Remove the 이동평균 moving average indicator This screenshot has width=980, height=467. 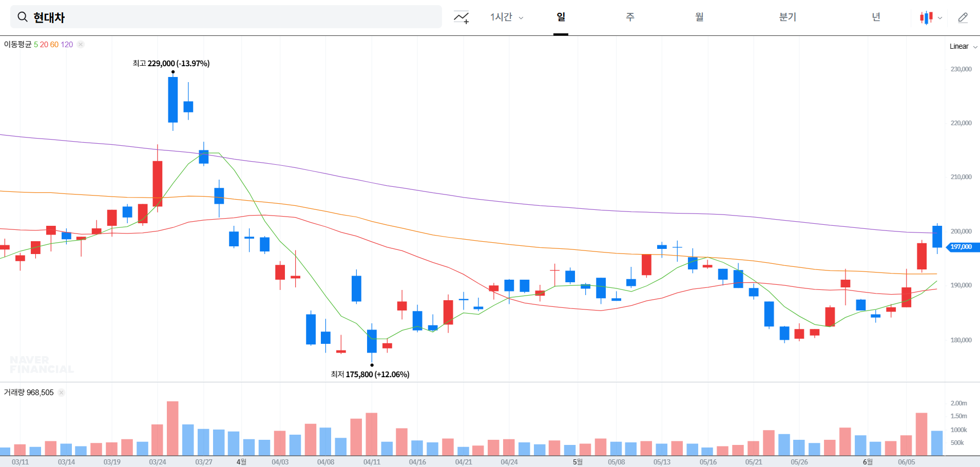[81, 45]
